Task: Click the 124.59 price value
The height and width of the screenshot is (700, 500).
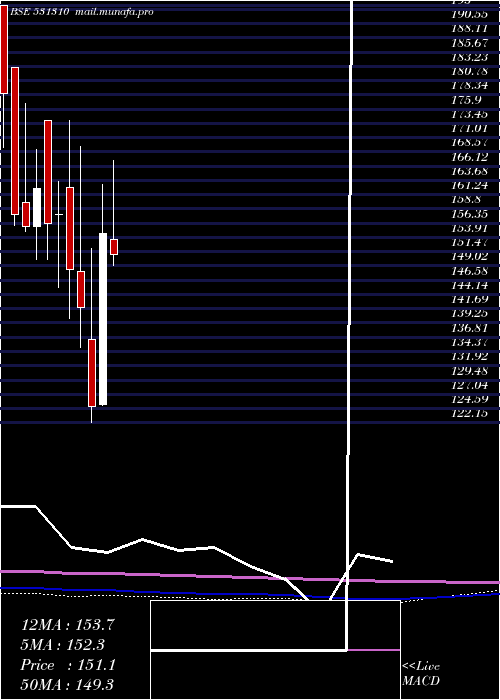Action: 469,399
